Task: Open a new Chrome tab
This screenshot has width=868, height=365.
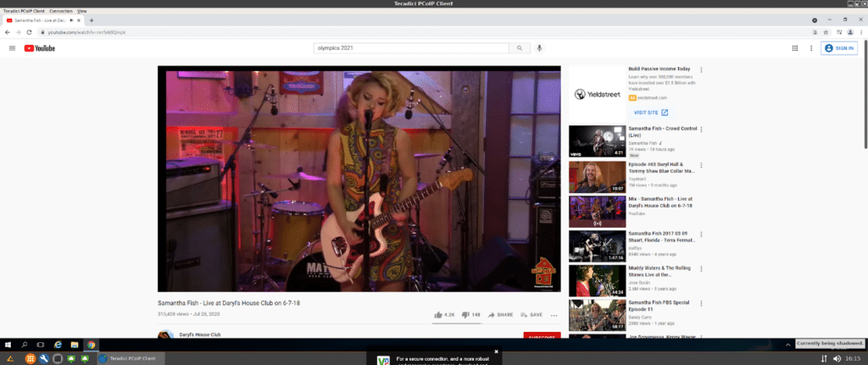Action: click(x=92, y=20)
